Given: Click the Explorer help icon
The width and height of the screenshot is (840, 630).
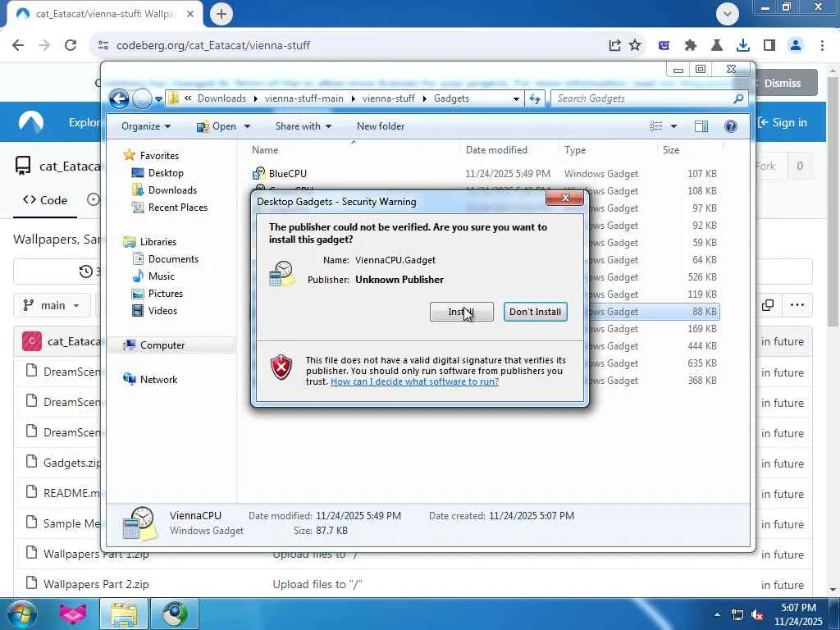Looking at the screenshot, I should pos(730,126).
